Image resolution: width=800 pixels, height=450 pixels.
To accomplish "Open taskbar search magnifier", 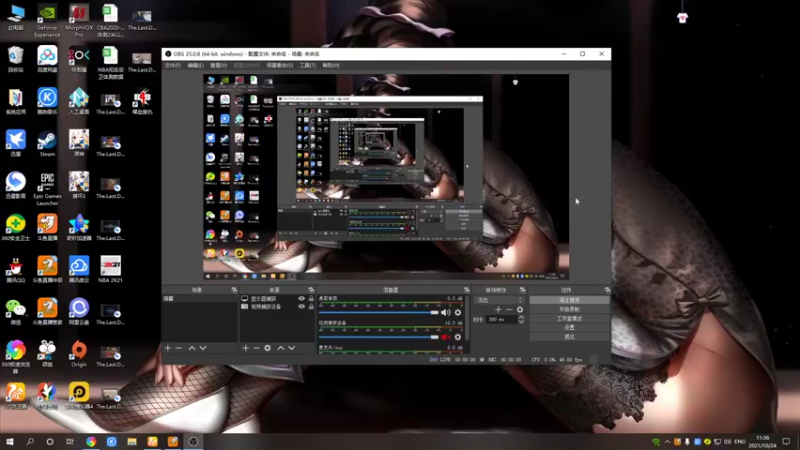I will point(30,441).
